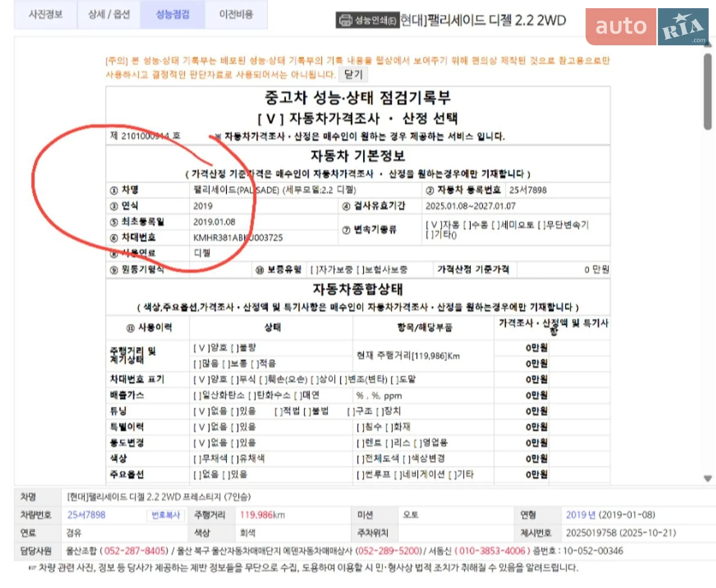Image resolution: width=716 pixels, height=588 pixels.
Task: Click the VIN KMHR381ABKU003725
Action: coord(238,238)
